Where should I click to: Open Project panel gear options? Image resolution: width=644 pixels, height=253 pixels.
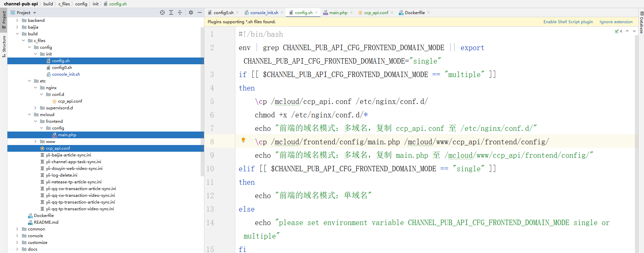pyautogui.click(x=191, y=12)
